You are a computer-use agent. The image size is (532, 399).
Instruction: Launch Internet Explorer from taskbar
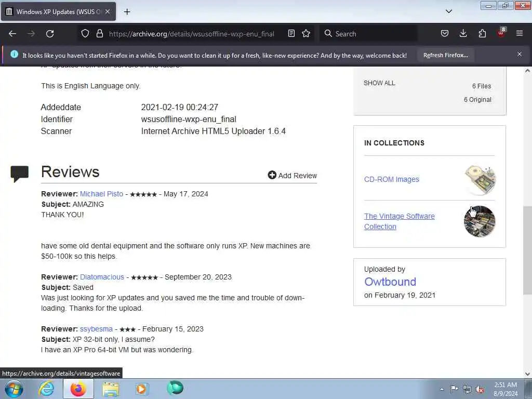pyautogui.click(x=46, y=389)
